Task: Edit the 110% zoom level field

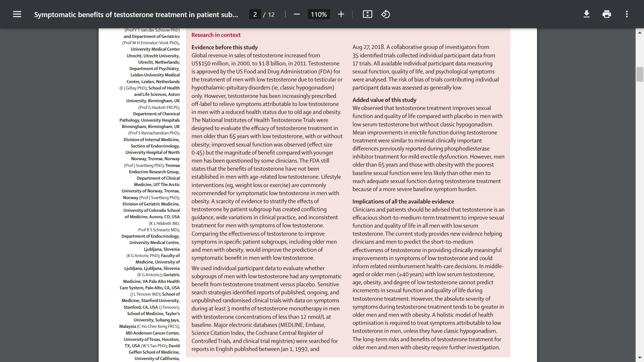Action: pos(319,14)
